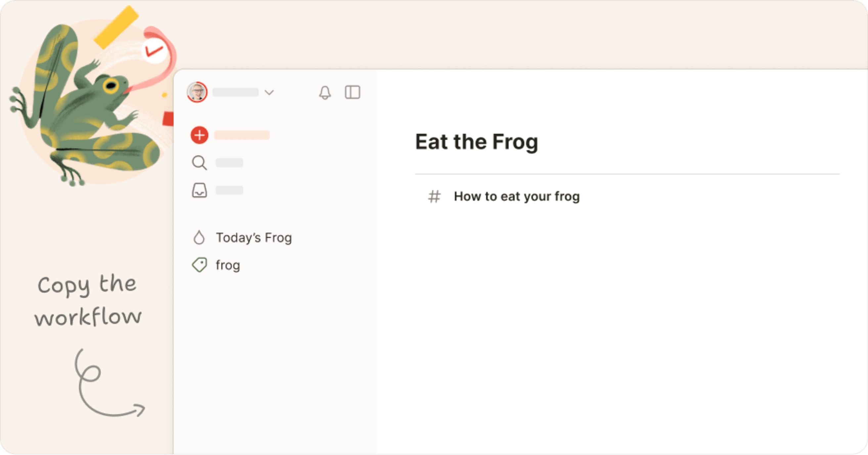Click the account name placeholder
Image resolution: width=868 pixels, height=455 pixels.
click(x=235, y=92)
